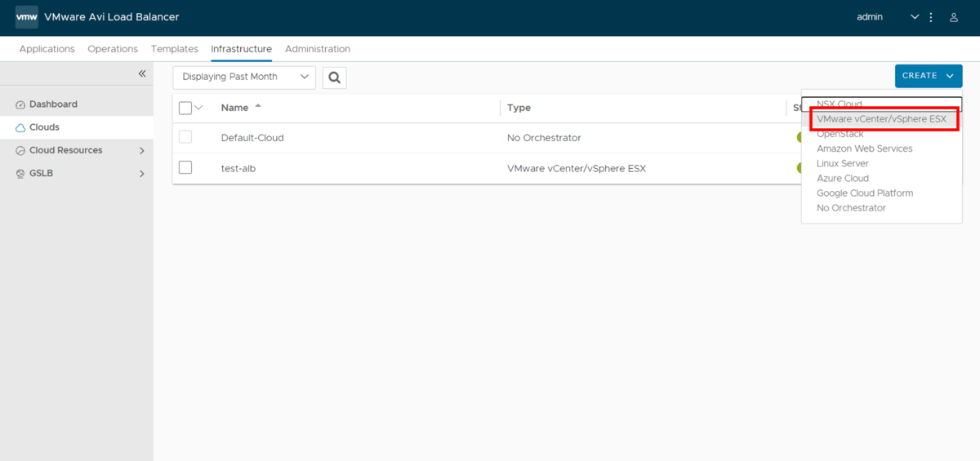Switch to the Administration tab
The height and width of the screenshot is (461, 980).
318,49
